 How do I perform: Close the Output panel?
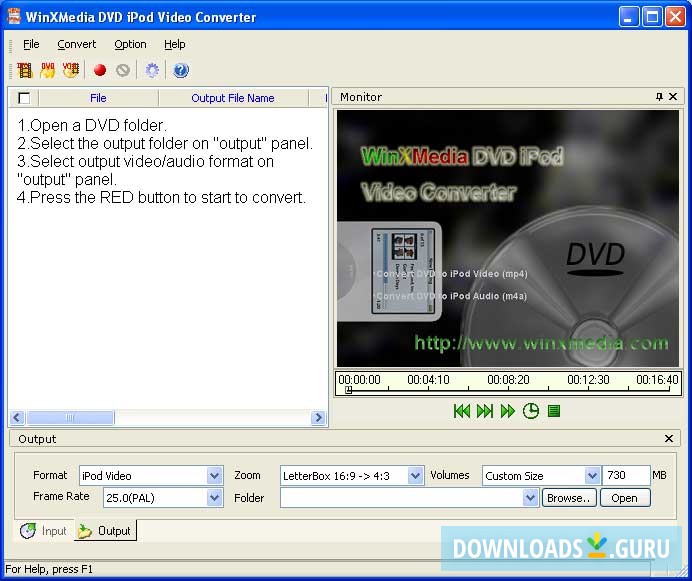669,438
